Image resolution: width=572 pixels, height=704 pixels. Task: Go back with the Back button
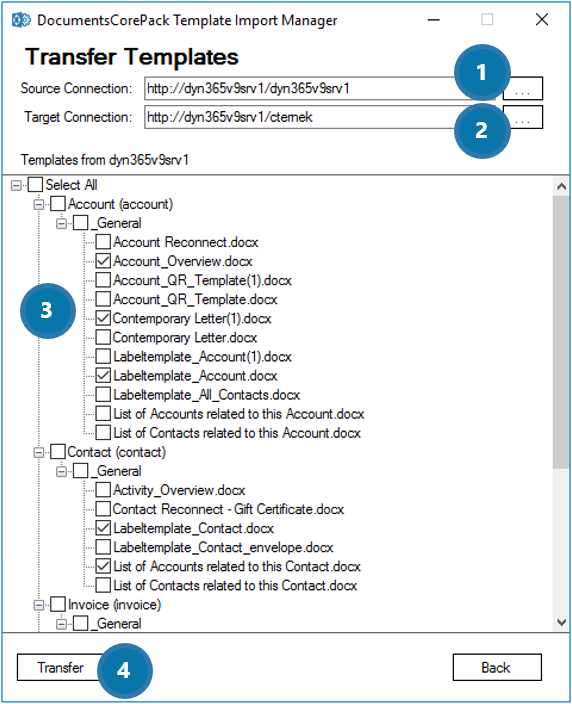click(x=497, y=667)
